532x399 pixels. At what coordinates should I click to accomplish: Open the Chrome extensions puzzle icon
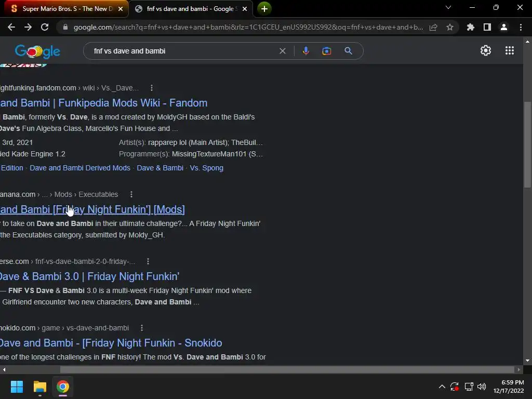point(470,27)
